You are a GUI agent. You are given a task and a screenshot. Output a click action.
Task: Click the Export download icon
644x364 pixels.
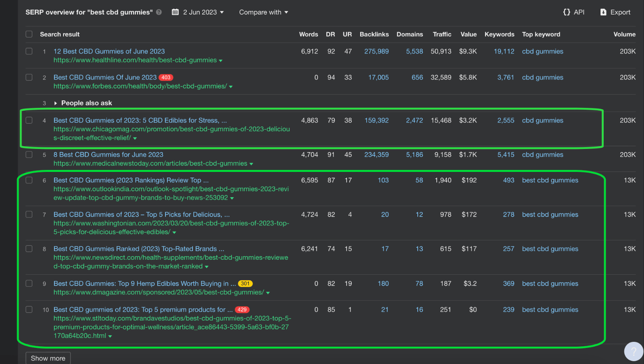click(x=603, y=12)
